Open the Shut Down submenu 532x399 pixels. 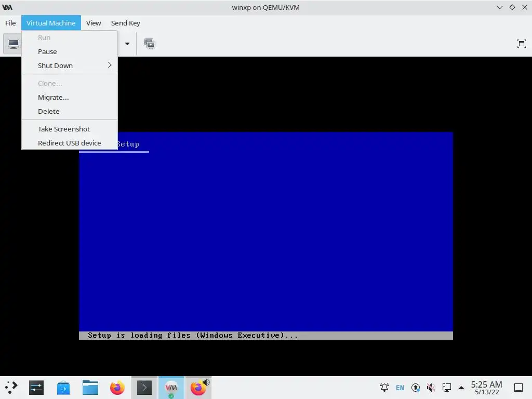pos(70,65)
